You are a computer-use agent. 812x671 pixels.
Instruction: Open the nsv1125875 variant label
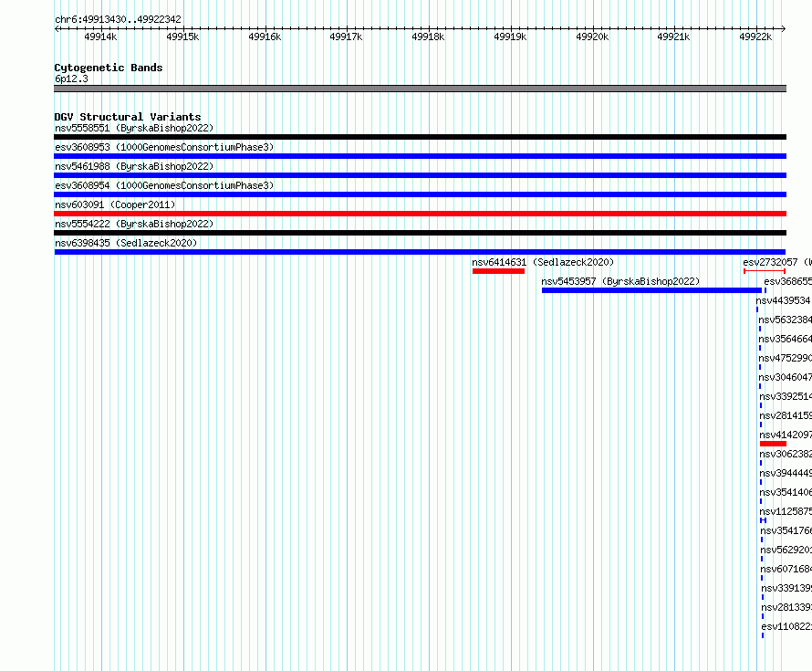click(786, 511)
